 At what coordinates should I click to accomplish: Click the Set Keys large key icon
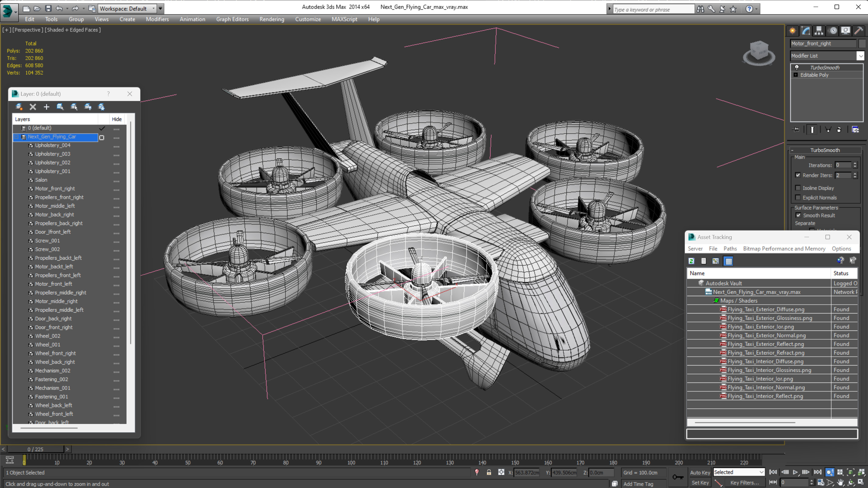678,477
